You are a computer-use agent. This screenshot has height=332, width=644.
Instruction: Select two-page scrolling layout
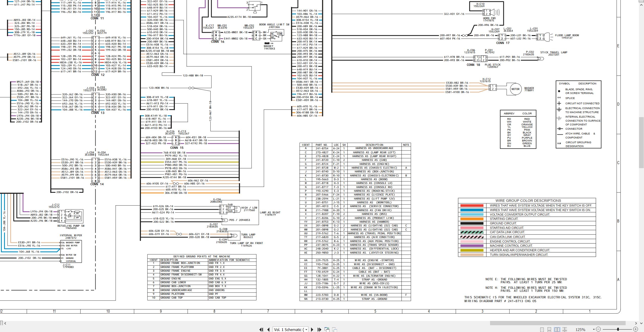[565, 329]
